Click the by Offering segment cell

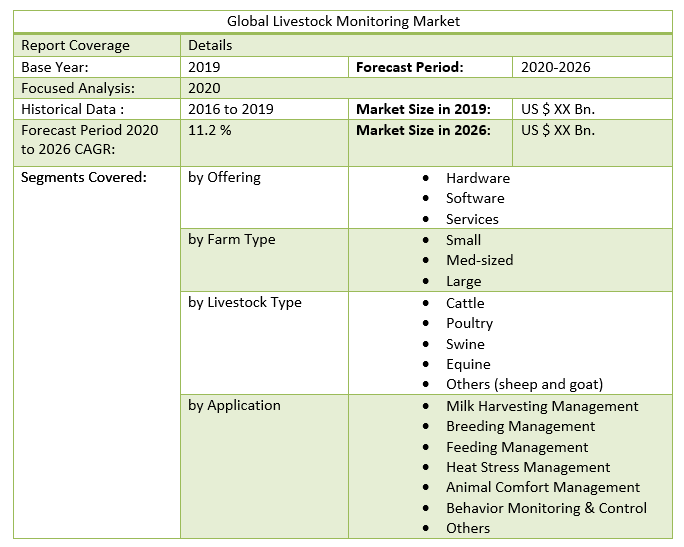tap(224, 178)
